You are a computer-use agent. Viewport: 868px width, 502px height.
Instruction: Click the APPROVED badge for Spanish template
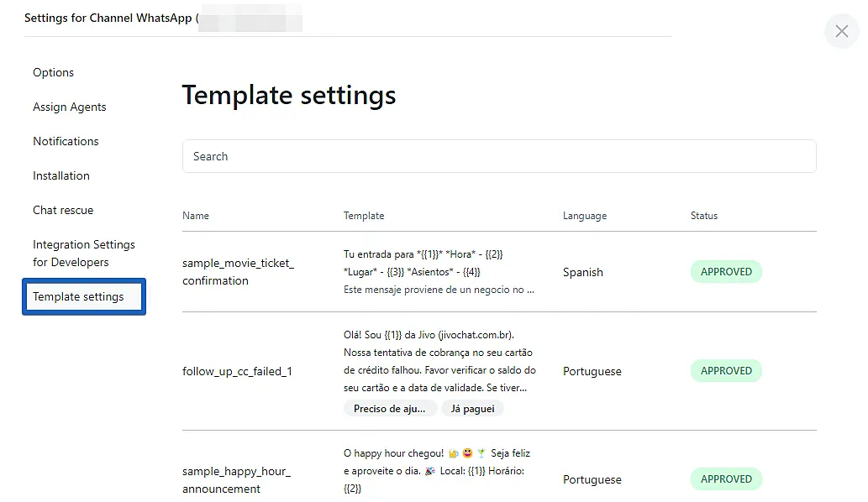click(x=726, y=272)
